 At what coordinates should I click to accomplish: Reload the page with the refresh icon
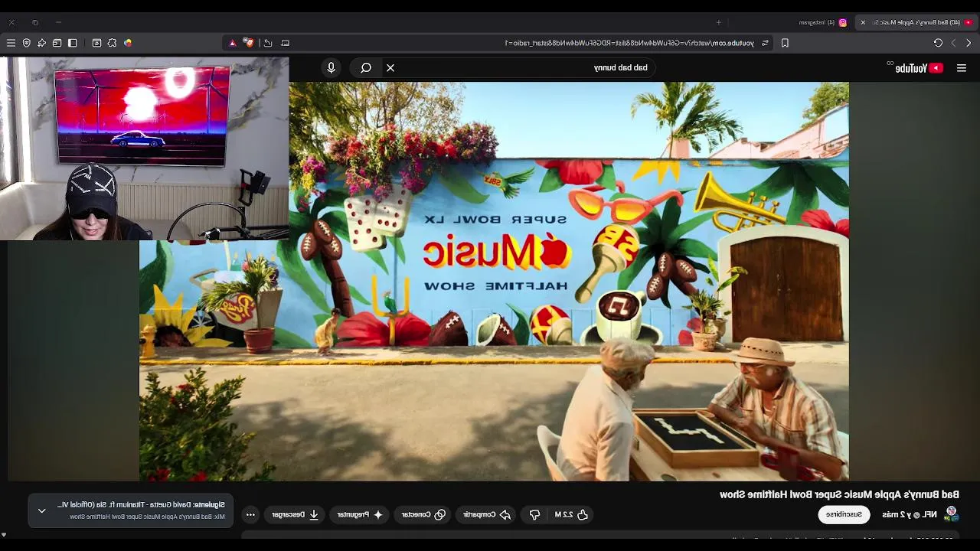938,43
